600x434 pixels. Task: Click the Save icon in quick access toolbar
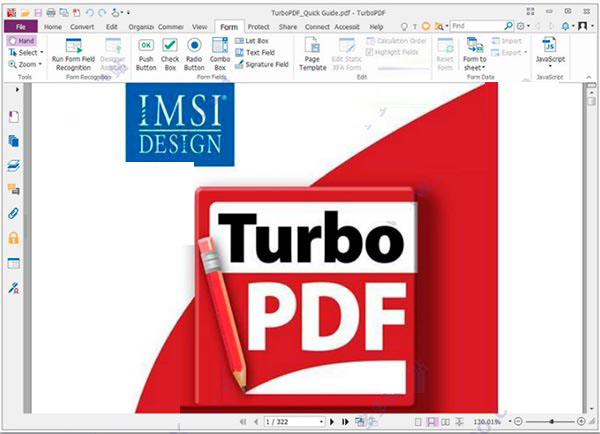38,13
